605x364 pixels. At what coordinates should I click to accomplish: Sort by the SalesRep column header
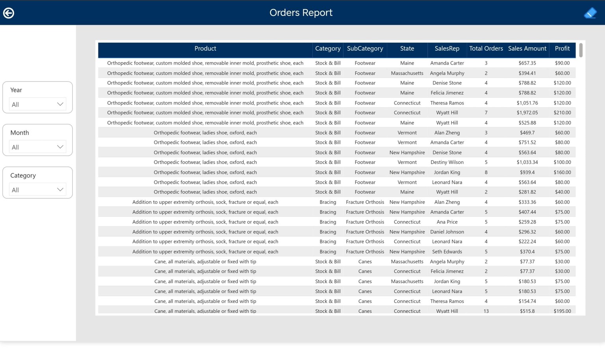(x=447, y=48)
